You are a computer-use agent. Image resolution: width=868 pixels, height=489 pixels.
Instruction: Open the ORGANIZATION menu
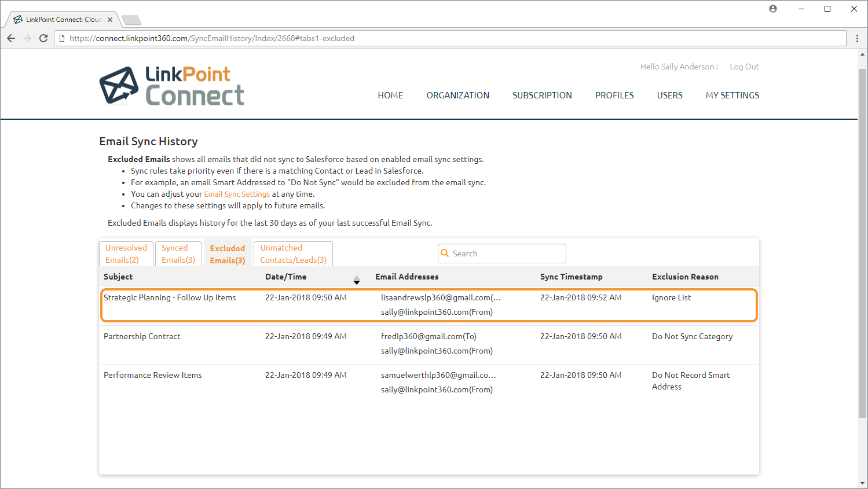458,95
